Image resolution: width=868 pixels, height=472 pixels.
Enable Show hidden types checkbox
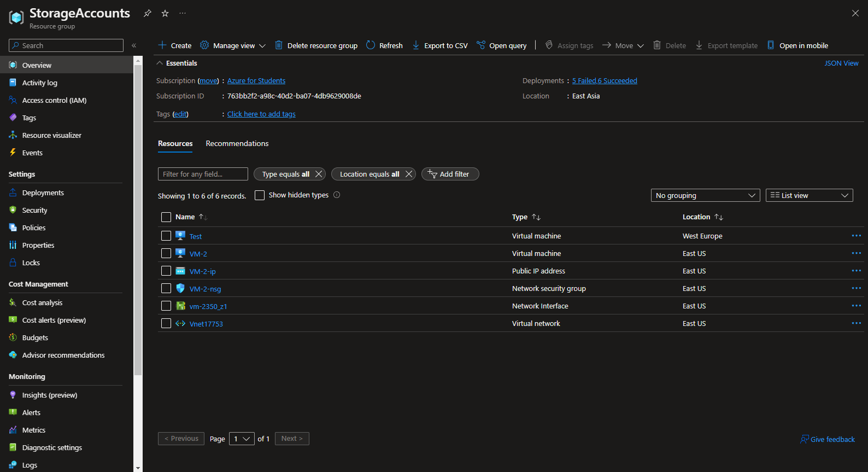260,195
